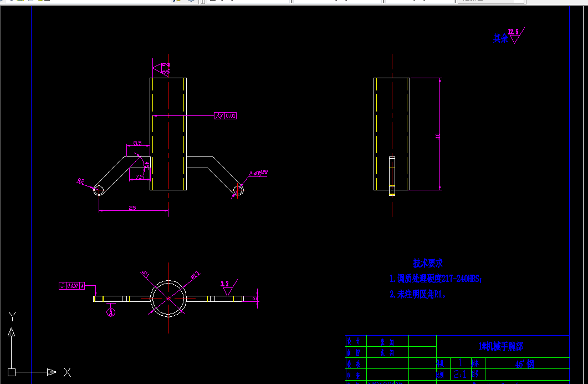The height and width of the screenshot is (384, 588).
Task: Select the R2 radius label
Action: click(80, 181)
